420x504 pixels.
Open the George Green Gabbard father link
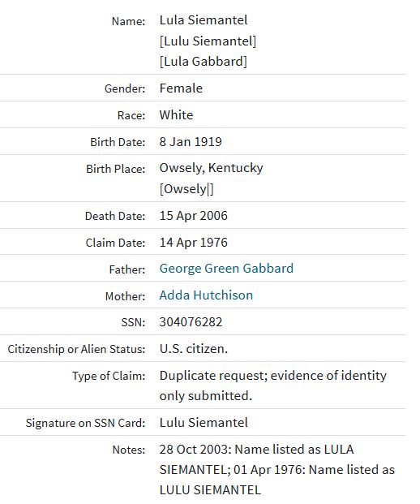(226, 269)
